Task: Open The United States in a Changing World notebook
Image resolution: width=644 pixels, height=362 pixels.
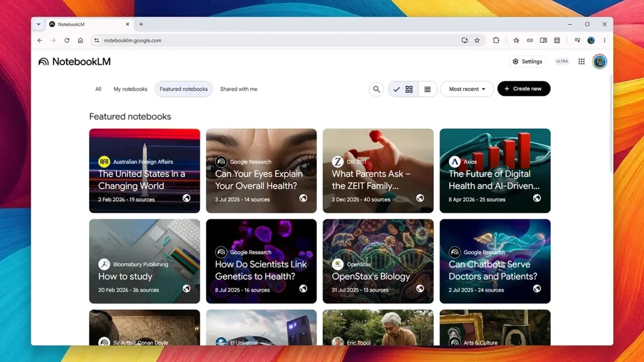Action: pos(144,171)
